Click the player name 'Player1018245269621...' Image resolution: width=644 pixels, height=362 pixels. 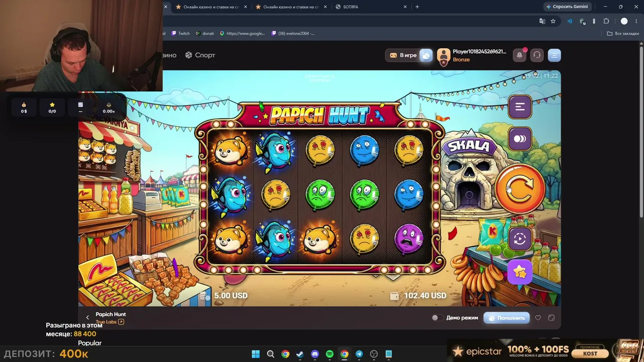(479, 52)
